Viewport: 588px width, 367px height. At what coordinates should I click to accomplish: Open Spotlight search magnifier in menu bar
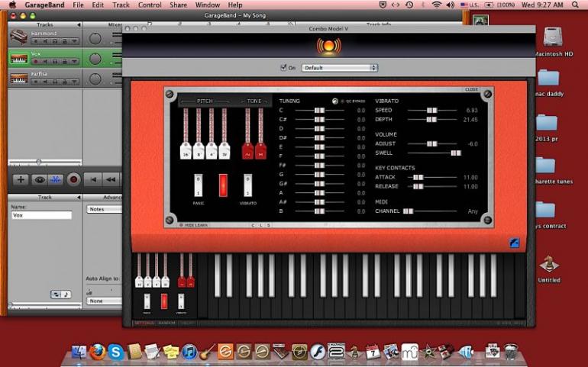pyautogui.click(x=575, y=5)
